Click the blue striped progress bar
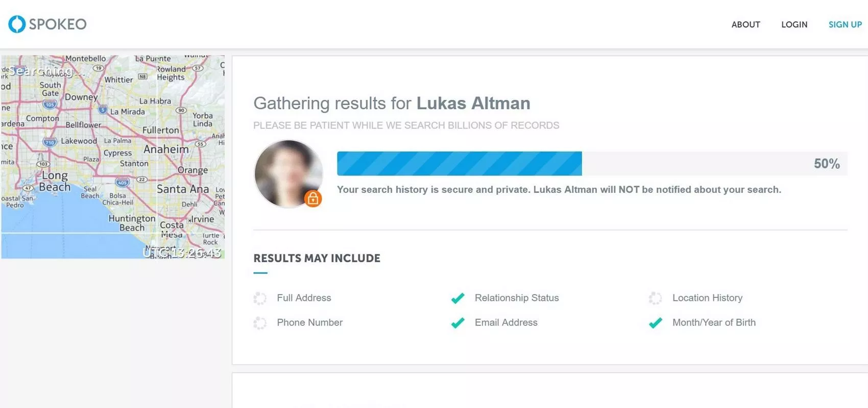Image resolution: width=868 pixels, height=408 pixels. 459,164
